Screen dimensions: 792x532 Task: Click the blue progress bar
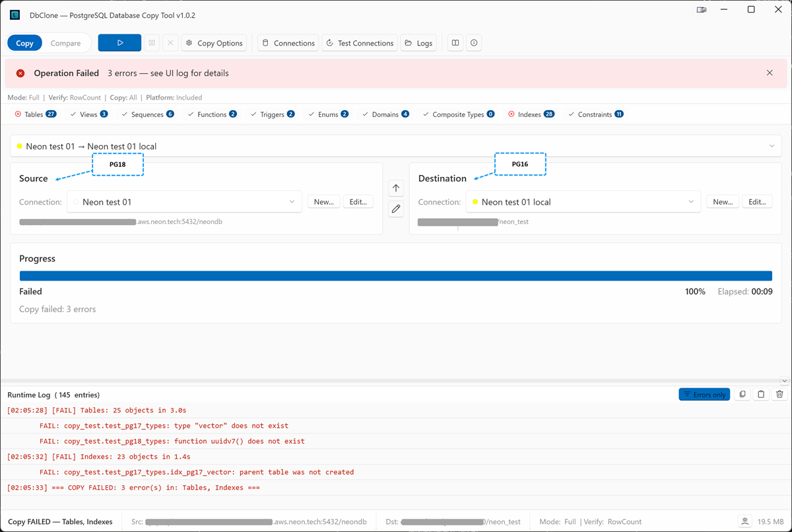pos(396,276)
